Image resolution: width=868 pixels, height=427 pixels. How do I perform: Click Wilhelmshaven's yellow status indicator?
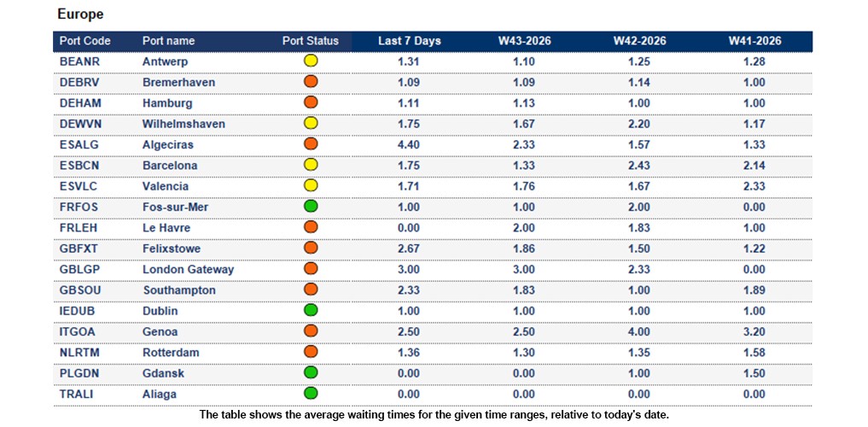click(311, 123)
